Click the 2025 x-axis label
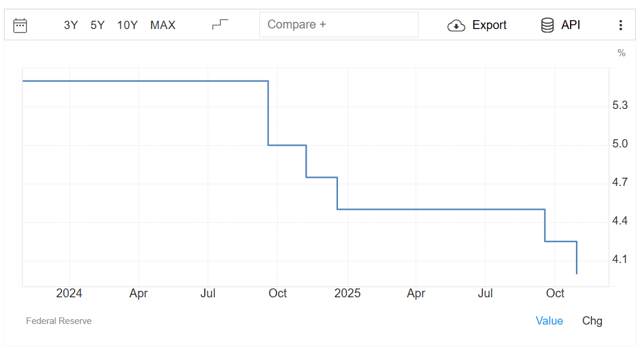The height and width of the screenshot is (353, 644). [x=347, y=293]
